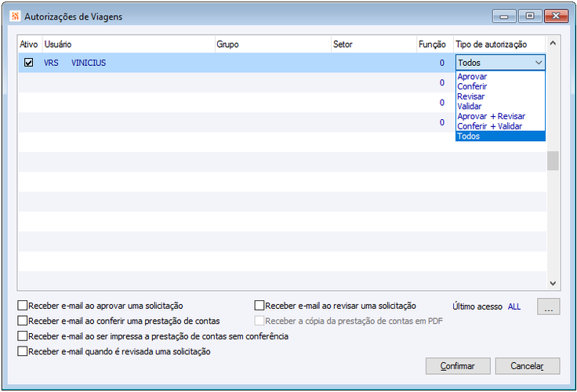Choose Revisar from the dropdown list
577x392 pixels.
click(500, 96)
